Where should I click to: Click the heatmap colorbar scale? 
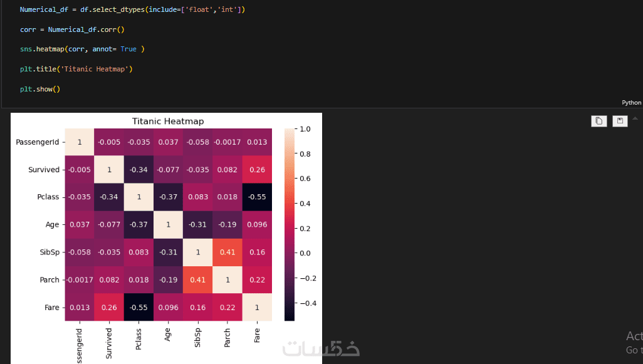coord(289,224)
